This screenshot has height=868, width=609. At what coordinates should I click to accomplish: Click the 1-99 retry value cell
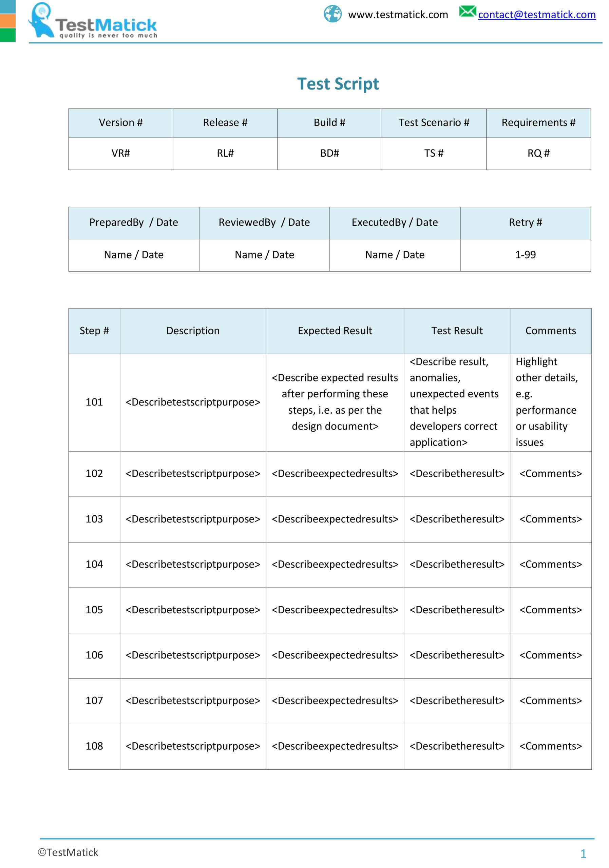tap(526, 255)
